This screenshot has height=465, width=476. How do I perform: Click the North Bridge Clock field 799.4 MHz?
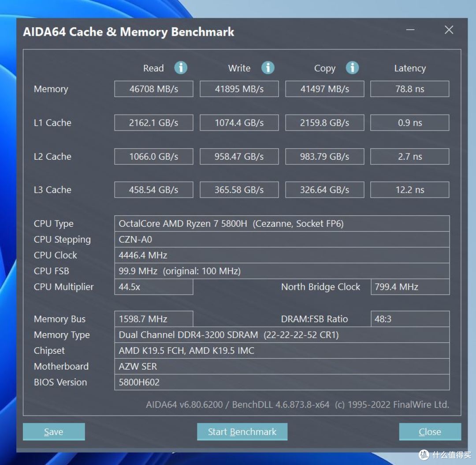tap(410, 287)
